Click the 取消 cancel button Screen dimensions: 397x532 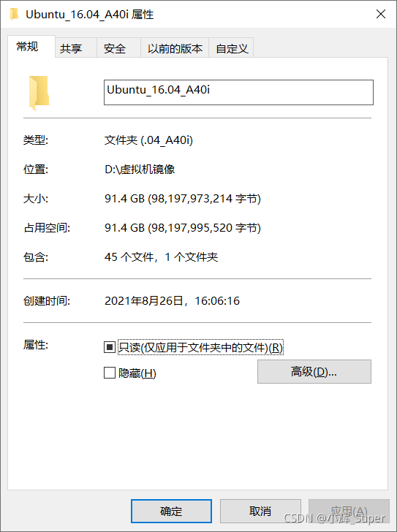(260, 511)
